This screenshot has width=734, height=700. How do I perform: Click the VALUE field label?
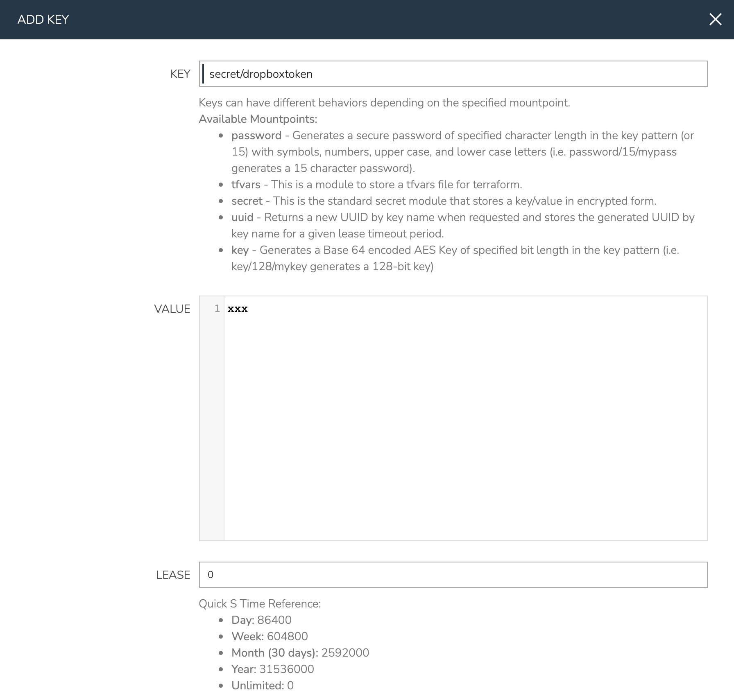click(172, 309)
